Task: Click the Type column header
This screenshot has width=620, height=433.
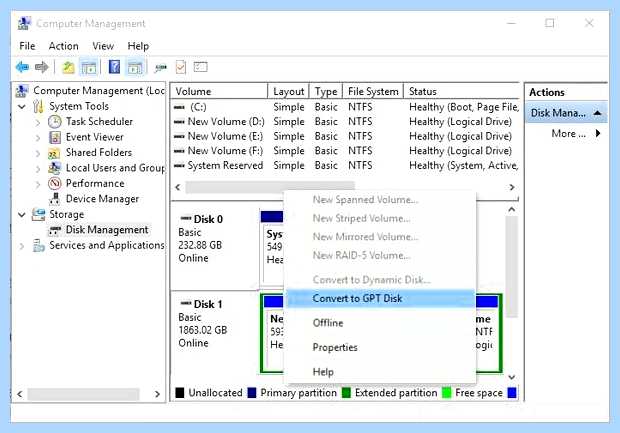Action: coord(326,91)
